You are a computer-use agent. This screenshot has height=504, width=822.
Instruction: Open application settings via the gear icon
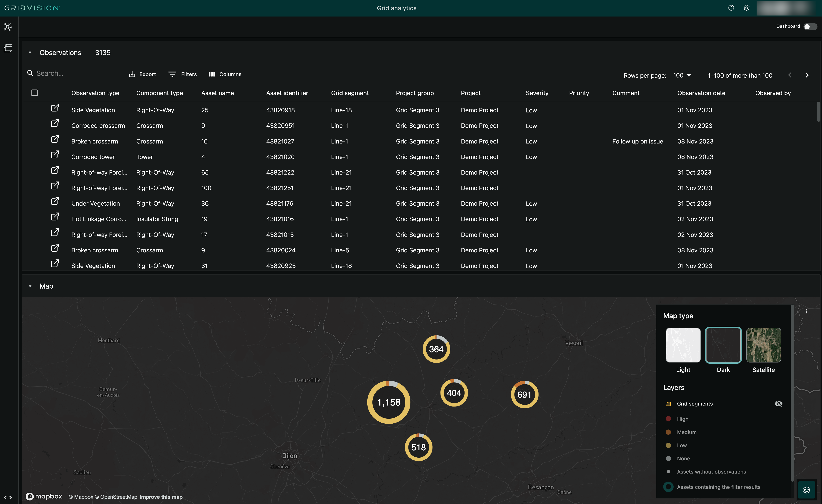pyautogui.click(x=747, y=8)
